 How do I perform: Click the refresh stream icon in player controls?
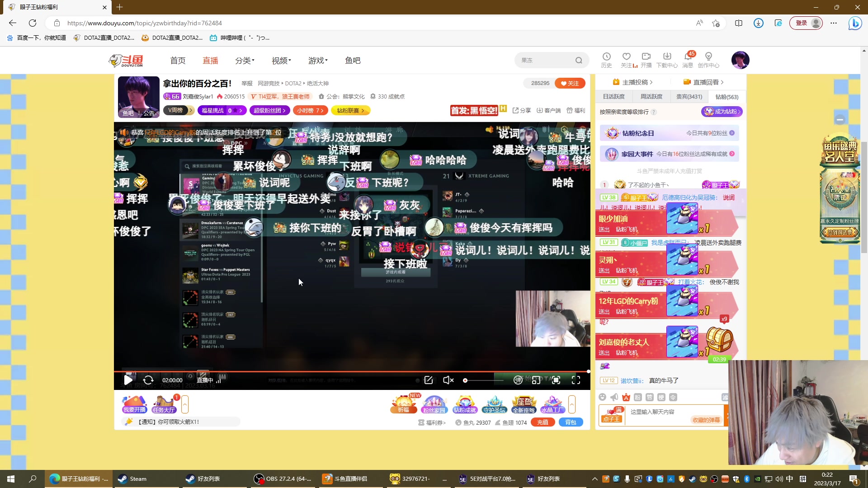click(148, 380)
